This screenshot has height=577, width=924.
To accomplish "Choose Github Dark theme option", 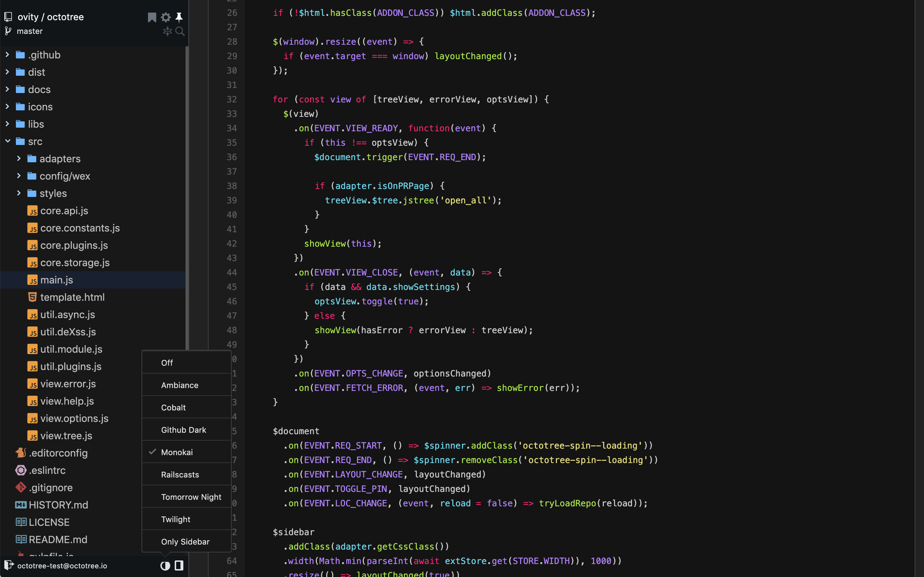I will point(183,430).
